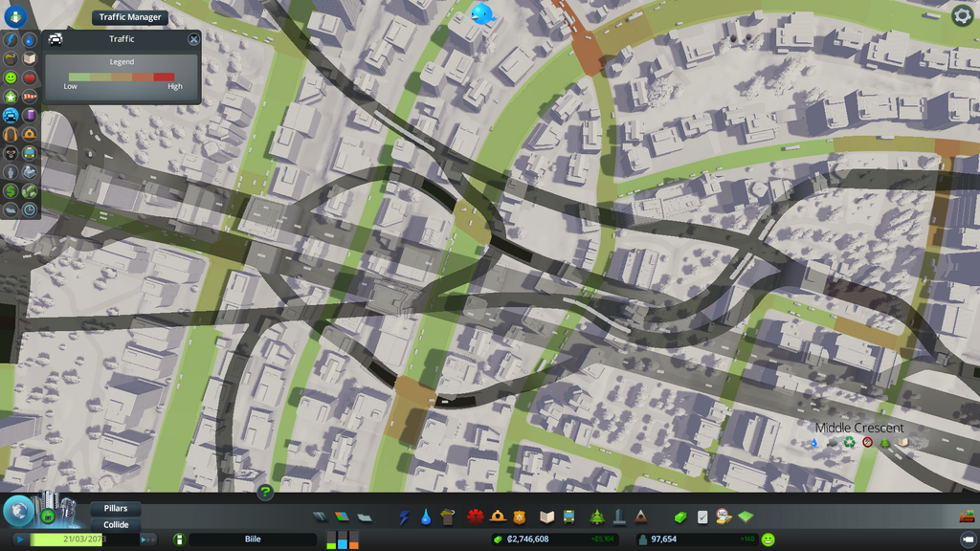The width and height of the screenshot is (980, 551).
Task: Close the Traffic info panel
Action: [193, 39]
